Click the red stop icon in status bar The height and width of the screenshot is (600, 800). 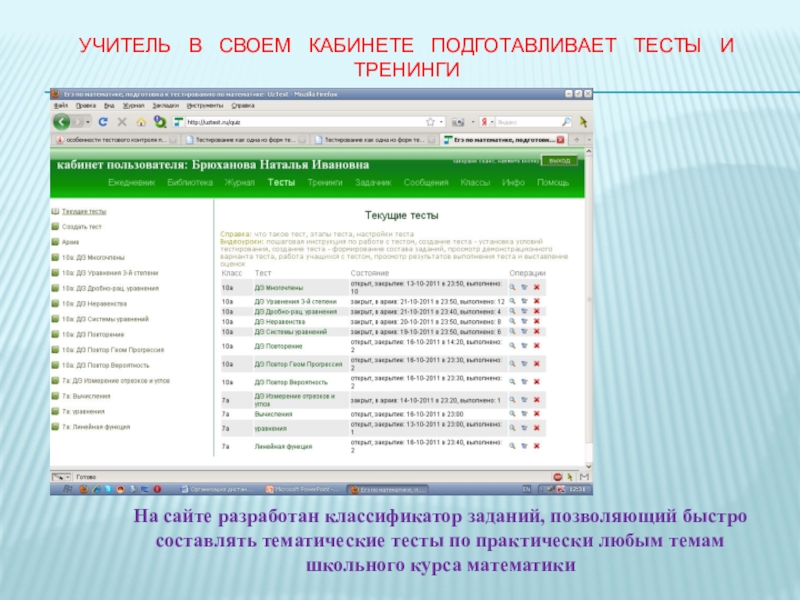(558, 477)
